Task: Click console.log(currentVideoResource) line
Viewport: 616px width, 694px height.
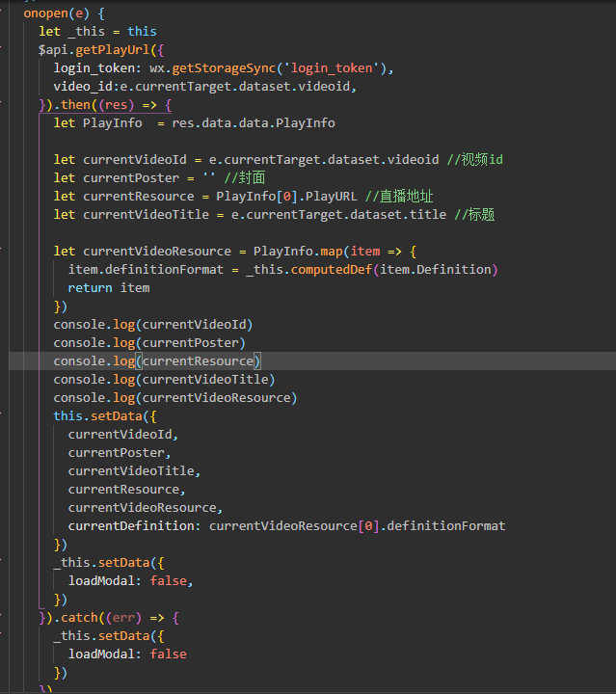Action: point(175,398)
